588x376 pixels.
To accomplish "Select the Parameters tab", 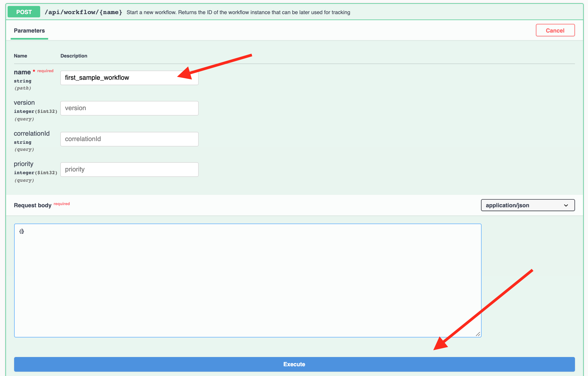I will point(29,31).
